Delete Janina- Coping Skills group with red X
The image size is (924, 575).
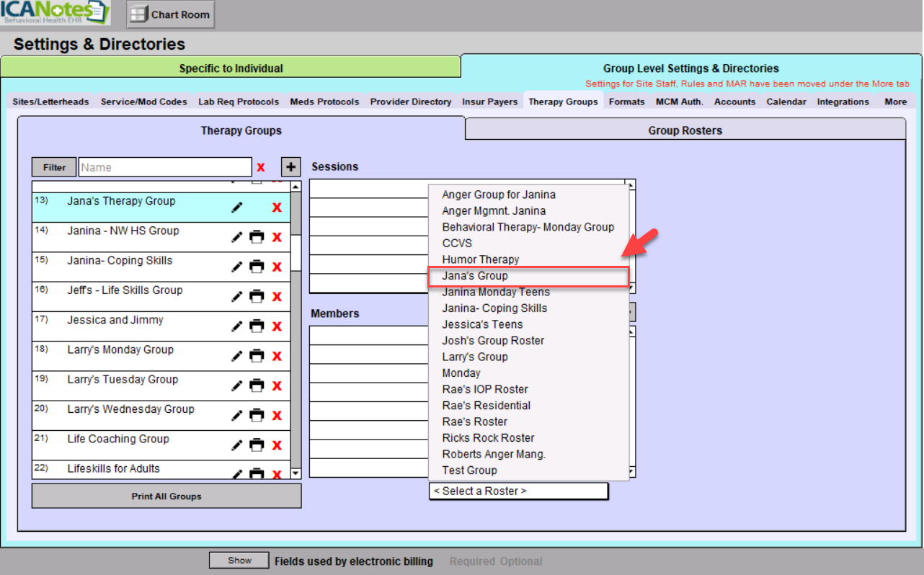[276, 267]
